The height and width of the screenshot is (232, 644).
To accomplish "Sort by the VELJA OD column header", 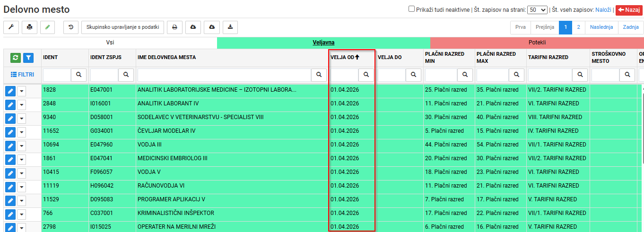I will (345, 57).
